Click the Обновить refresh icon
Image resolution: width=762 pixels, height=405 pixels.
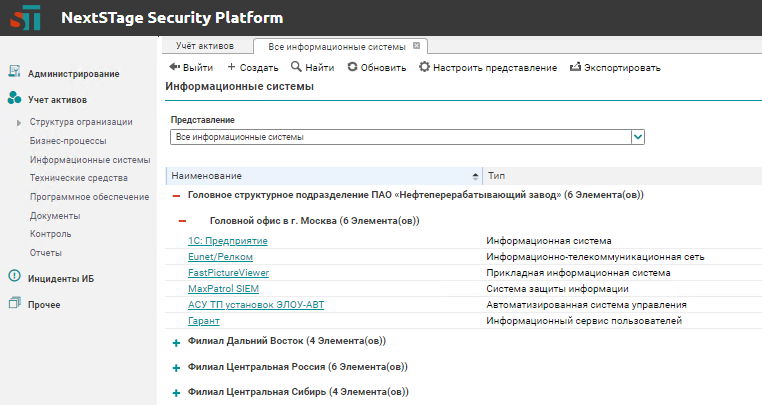pyautogui.click(x=352, y=68)
